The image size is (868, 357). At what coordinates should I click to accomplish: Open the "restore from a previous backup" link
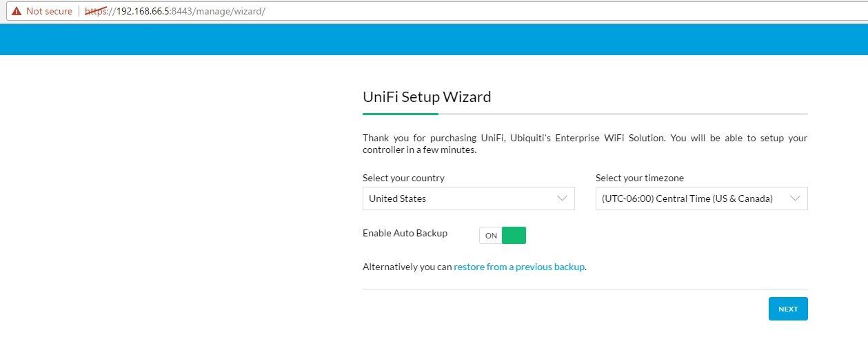pos(519,267)
